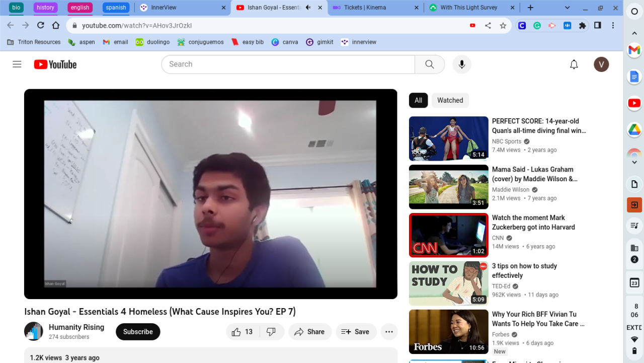The height and width of the screenshot is (363, 644).
Task: Start voice search with the microphone
Action: [462, 64]
